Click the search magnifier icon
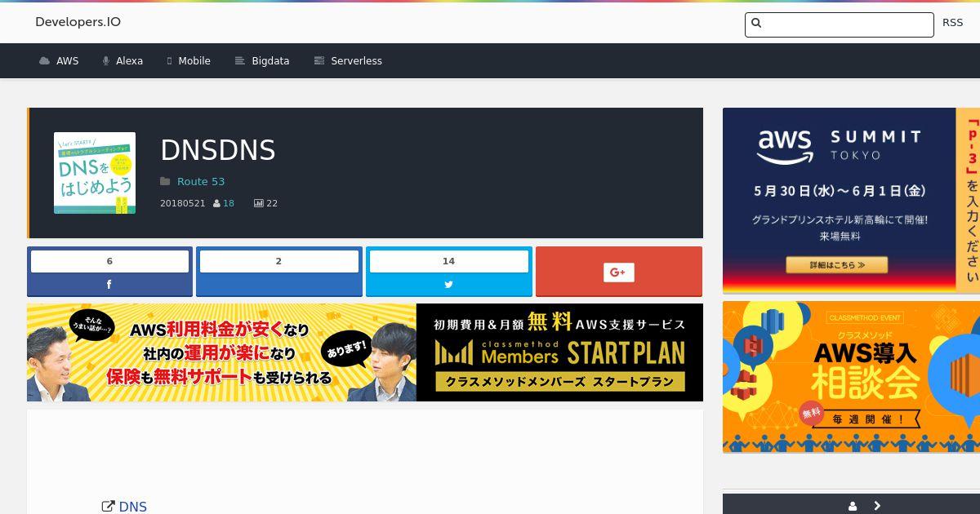This screenshot has height=514, width=980. tap(756, 23)
